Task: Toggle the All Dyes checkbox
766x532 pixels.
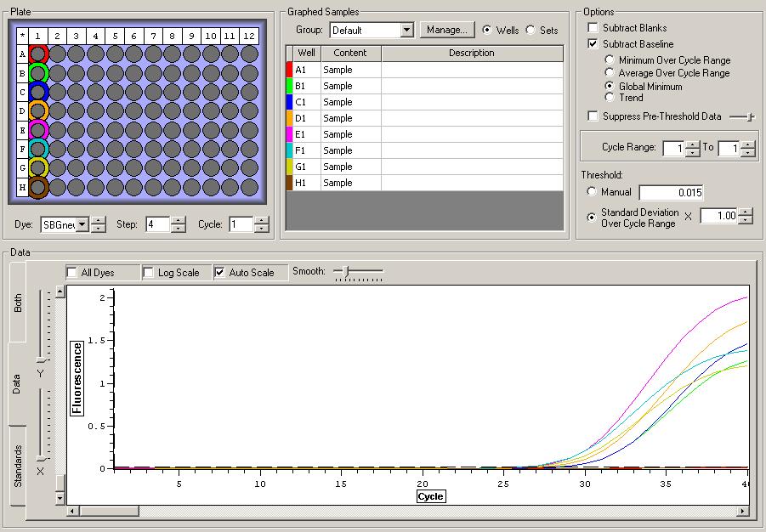Action: (x=71, y=273)
